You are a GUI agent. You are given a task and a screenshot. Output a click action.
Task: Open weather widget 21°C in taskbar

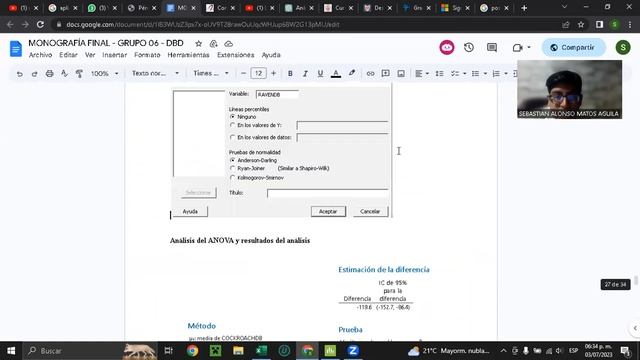449,351
